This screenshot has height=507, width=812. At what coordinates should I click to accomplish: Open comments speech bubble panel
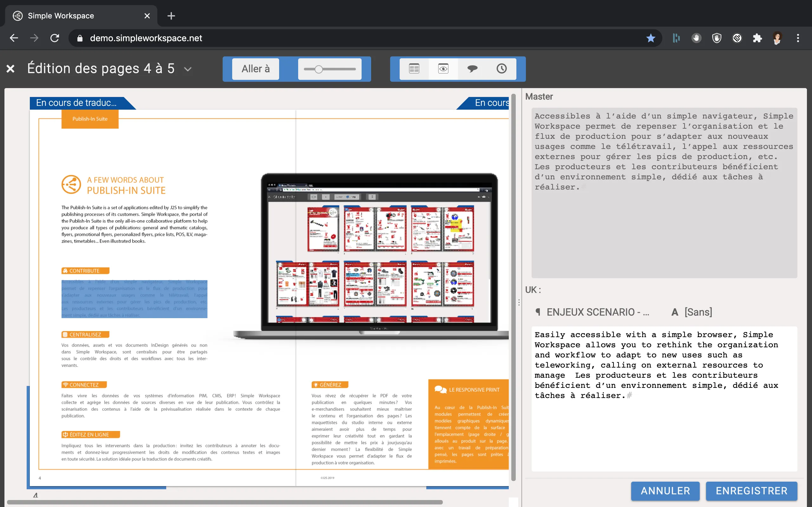click(x=472, y=69)
